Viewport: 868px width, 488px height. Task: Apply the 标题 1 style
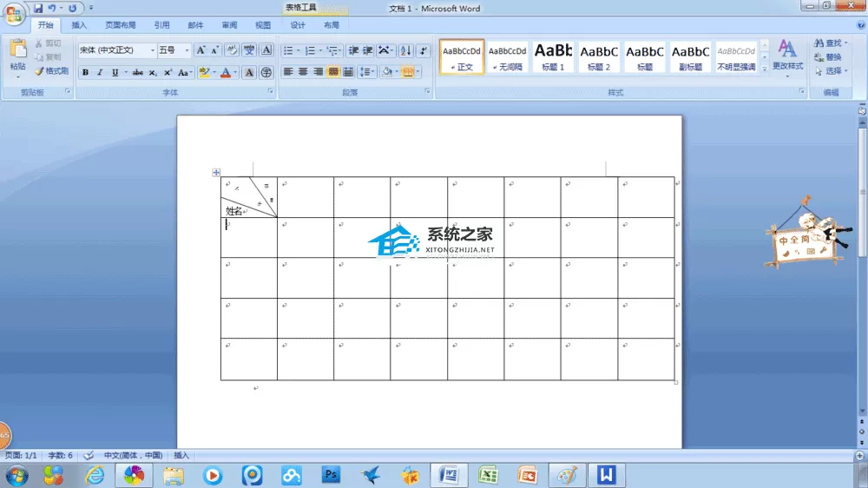coord(553,56)
